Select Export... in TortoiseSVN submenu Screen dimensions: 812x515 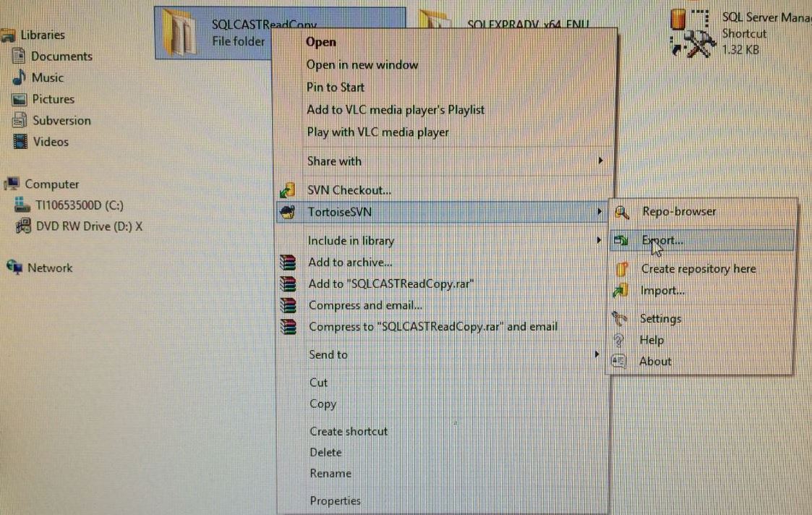click(x=662, y=240)
